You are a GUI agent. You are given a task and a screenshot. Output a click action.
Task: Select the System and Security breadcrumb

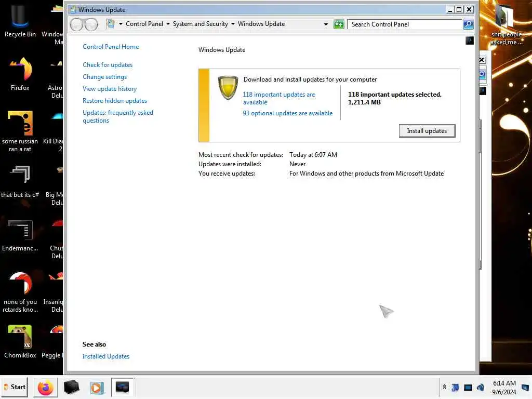click(201, 24)
